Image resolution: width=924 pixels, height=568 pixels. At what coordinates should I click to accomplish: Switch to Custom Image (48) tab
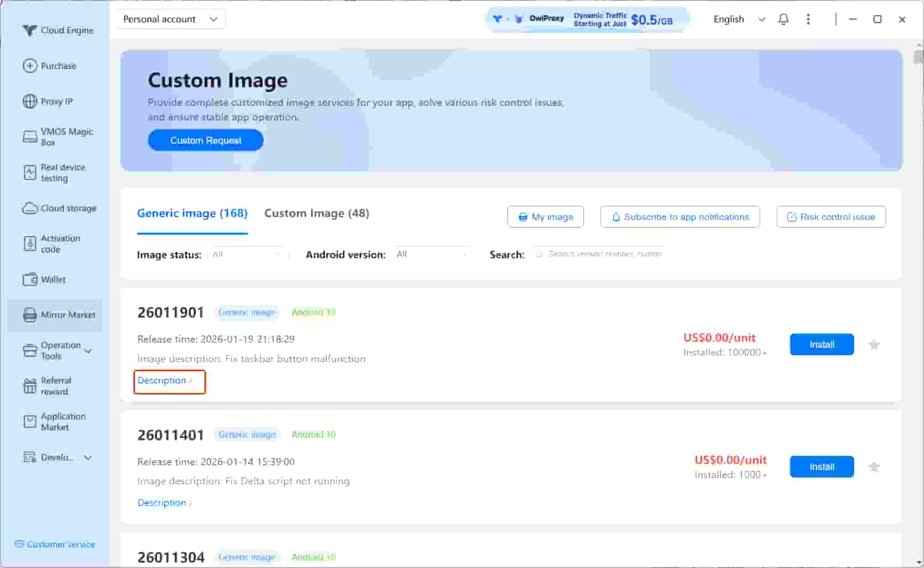[x=317, y=214]
